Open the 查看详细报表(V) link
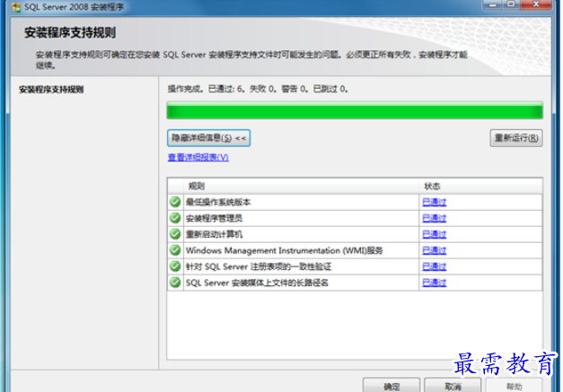Viewport: 563px width, 392px height. [198, 158]
